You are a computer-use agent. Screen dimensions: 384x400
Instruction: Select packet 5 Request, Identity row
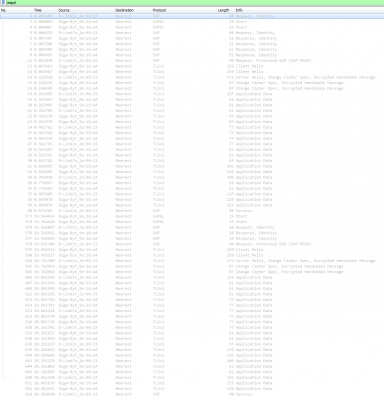click(x=192, y=33)
